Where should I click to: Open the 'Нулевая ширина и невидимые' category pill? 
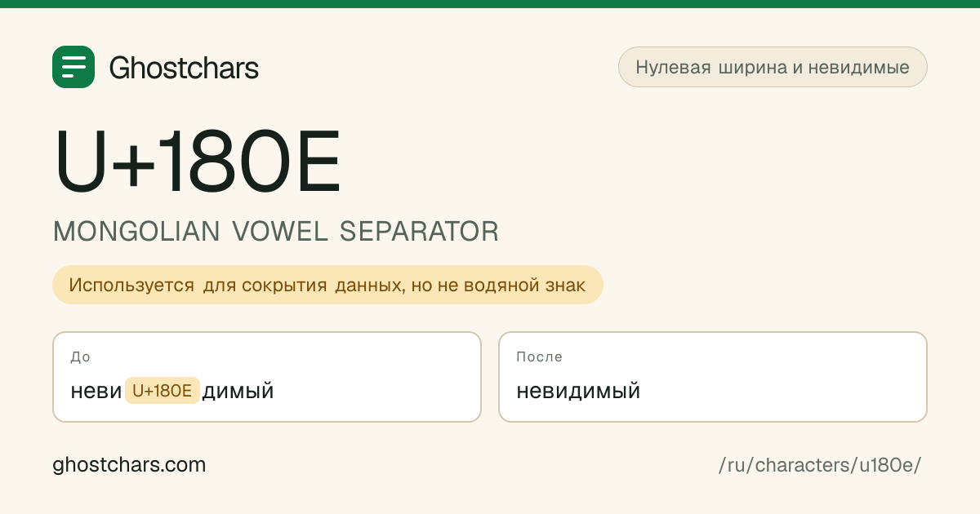click(x=773, y=67)
